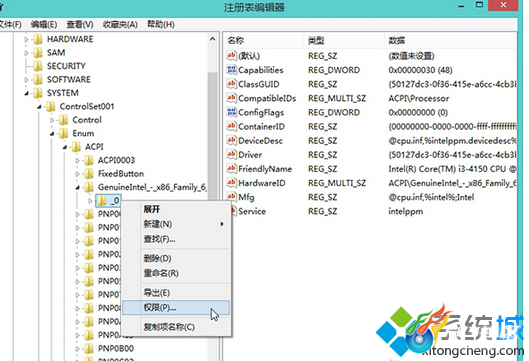Click the ControlSet001 folder icon
This screenshot has height=361, width=529.
[x=51, y=107]
